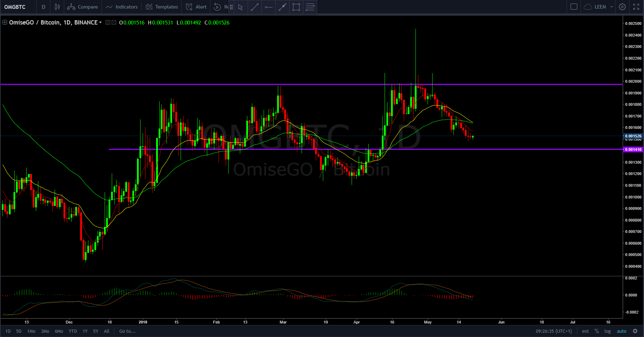The width and height of the screenshot is (644, 337).
Task: Open the candlestick chart style menu
Action: pos(57,7)
